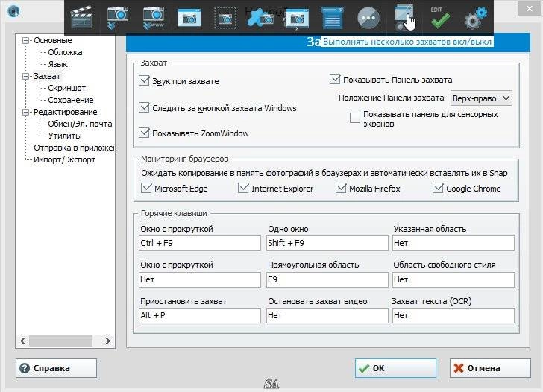Click the Остановать захват видео hotkey field

(x=327, y=315)
